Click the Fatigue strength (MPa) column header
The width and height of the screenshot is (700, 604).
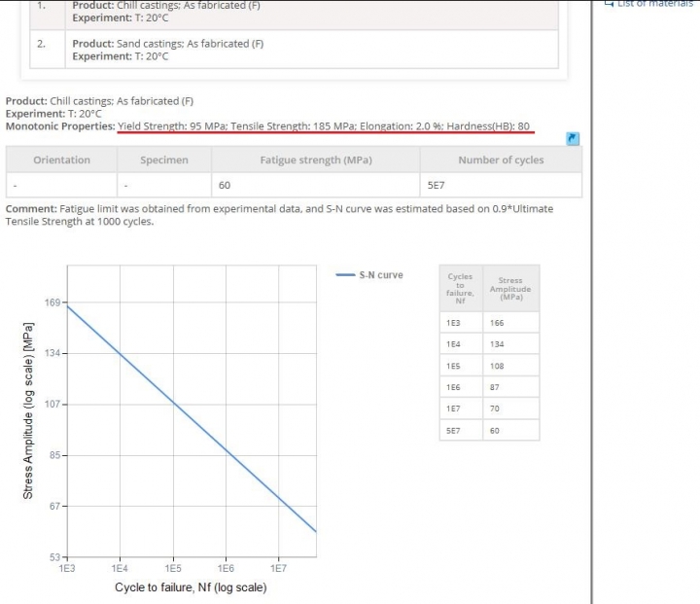[x=316, y=160]
